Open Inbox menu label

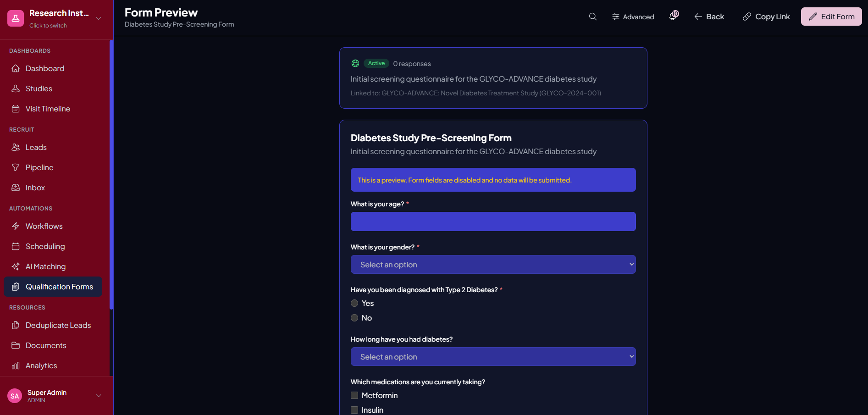pos(35,188)
